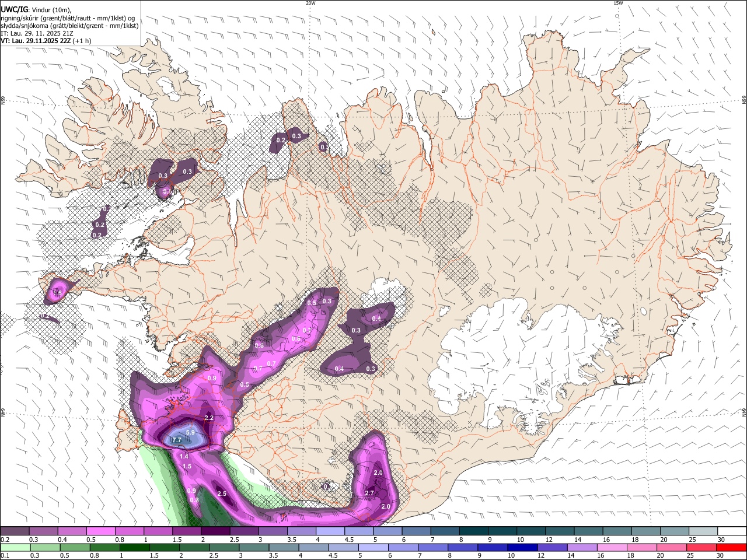Select the 'IT: Lau. 29. 11. 2025 21Z' line
The width and height of the screenshot is (747, 560).
point(38,33)
